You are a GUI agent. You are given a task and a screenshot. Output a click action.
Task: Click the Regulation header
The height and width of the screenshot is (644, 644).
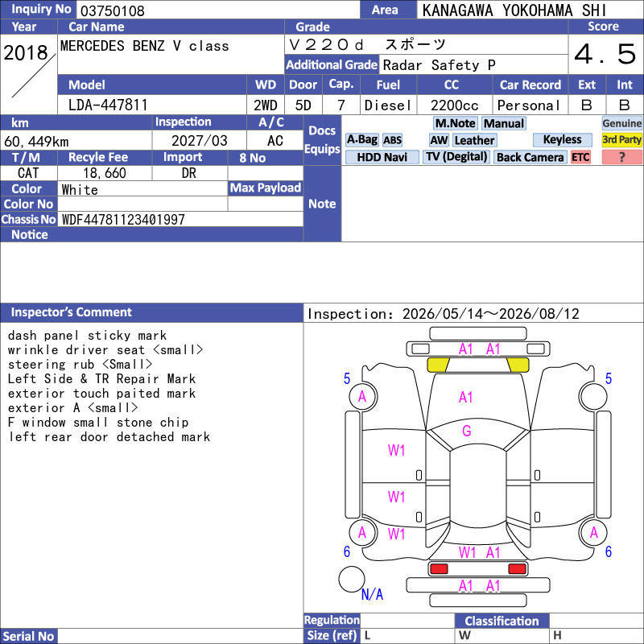point(332,620)
